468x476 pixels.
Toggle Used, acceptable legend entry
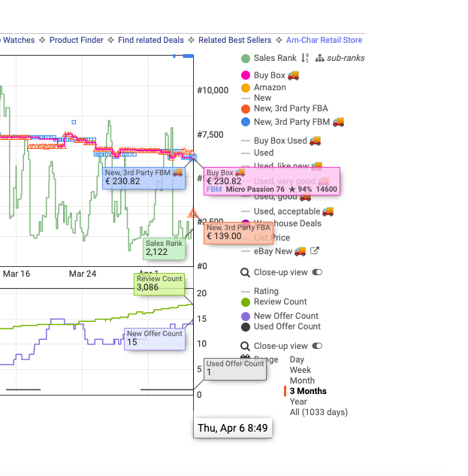click(x=287, y=211)
